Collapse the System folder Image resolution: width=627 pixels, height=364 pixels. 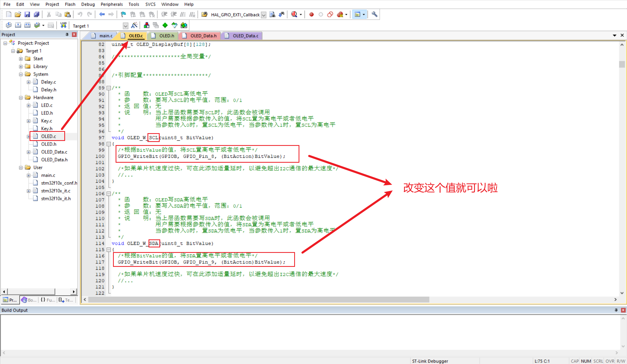(x=21, y=74)
